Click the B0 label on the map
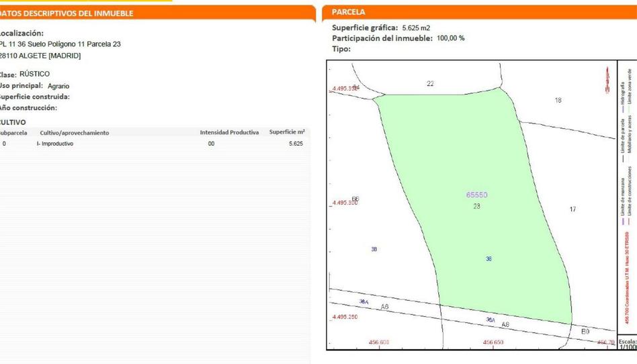Viewport: 637px width, 364px height. [x=585, y=332]
